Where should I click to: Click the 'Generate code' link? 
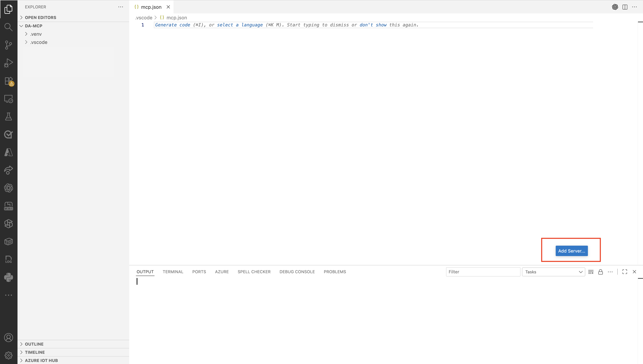click(172, 25)
